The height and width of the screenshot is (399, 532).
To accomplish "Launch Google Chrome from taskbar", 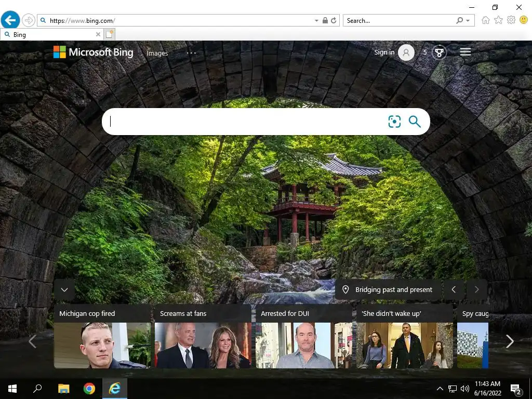I will pos(89,389).
